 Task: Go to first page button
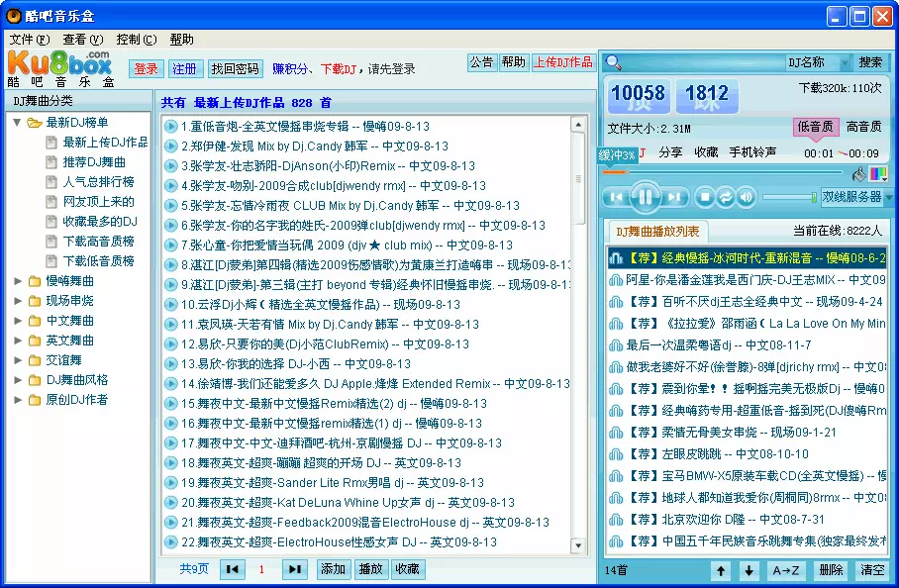(x=233, y=568)
